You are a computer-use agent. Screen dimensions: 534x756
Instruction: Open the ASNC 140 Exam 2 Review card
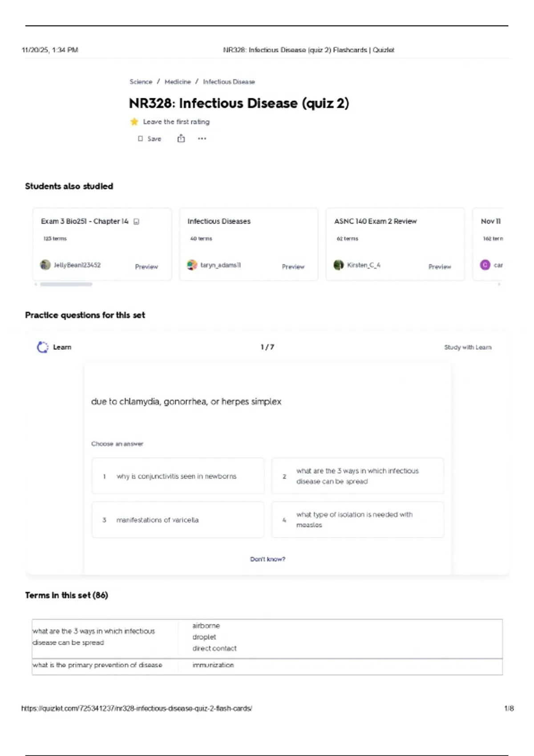coord(376,221)
